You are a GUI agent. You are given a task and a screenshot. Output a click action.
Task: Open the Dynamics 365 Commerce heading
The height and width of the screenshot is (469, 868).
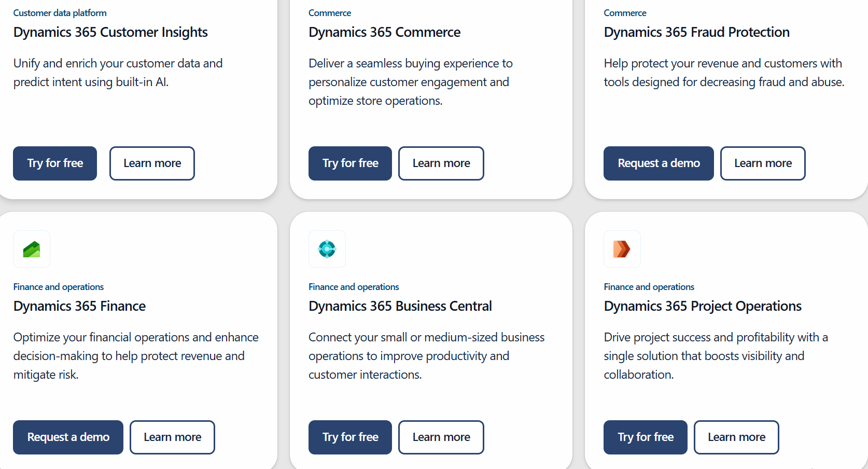coord(384,32)
